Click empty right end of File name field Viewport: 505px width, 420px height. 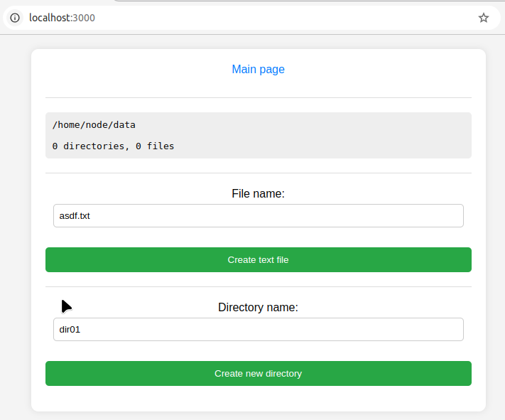(x=426, y=216)
